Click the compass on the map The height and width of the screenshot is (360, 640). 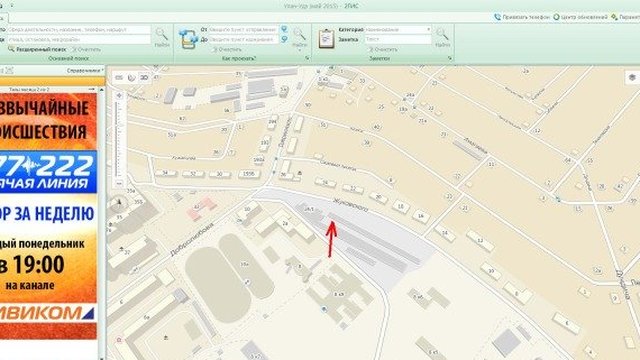tap(119, 203)
